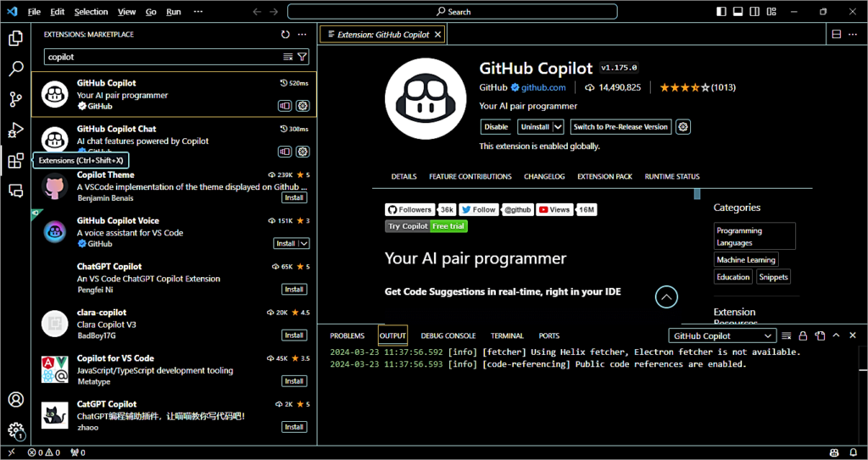This screenshot has height=460, width=868.
Task: Click the extension page vertical scrollbar thumb
Action: [698, 194]
